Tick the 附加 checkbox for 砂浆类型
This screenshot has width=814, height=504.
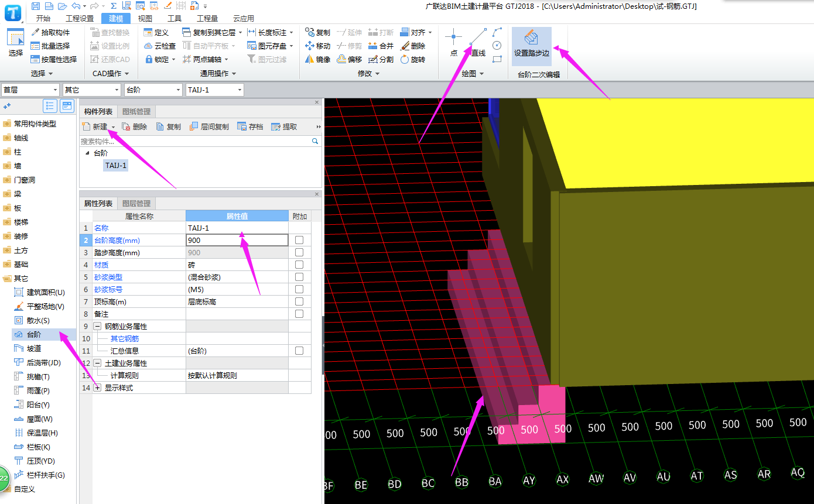coord(299,277)
